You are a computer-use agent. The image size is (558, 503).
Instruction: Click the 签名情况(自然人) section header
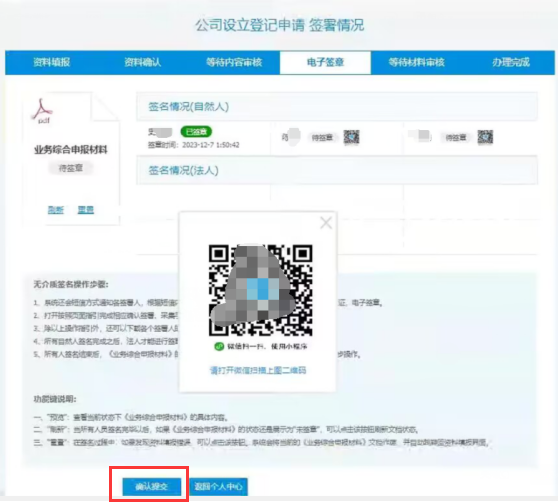tap(337, 106)
